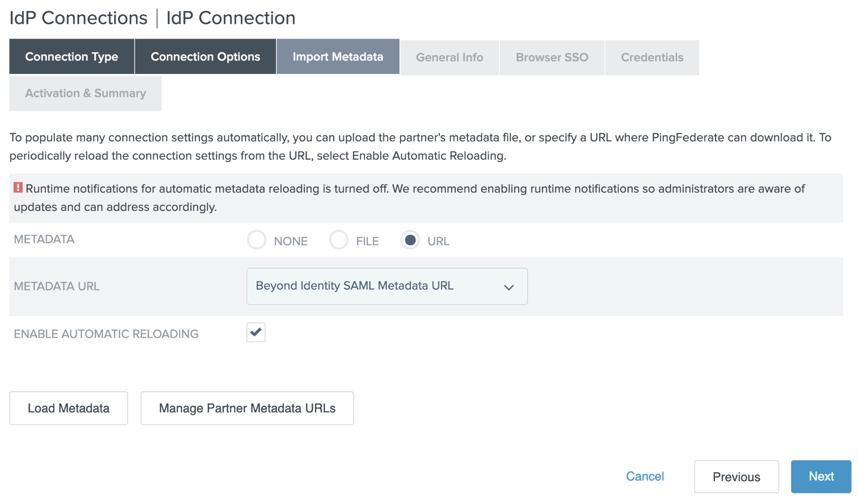Switch to the Connection Type tab
858x504 pixels.
(72, 57)
